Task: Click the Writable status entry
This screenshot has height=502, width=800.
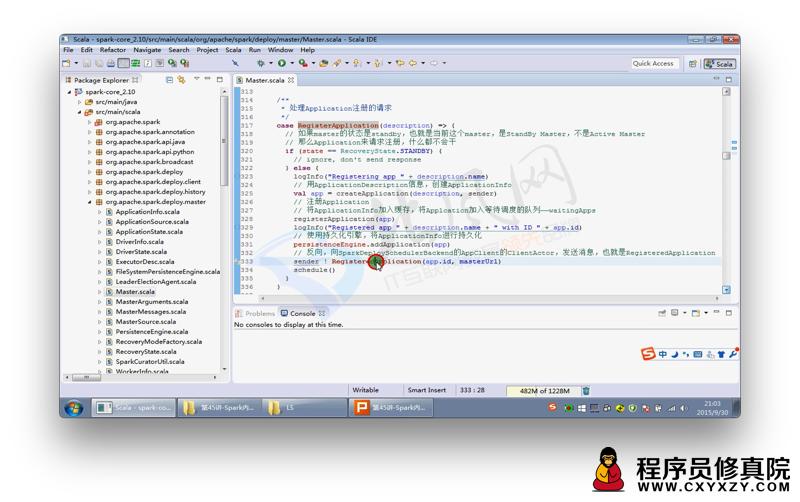Action: click(365, 390)
